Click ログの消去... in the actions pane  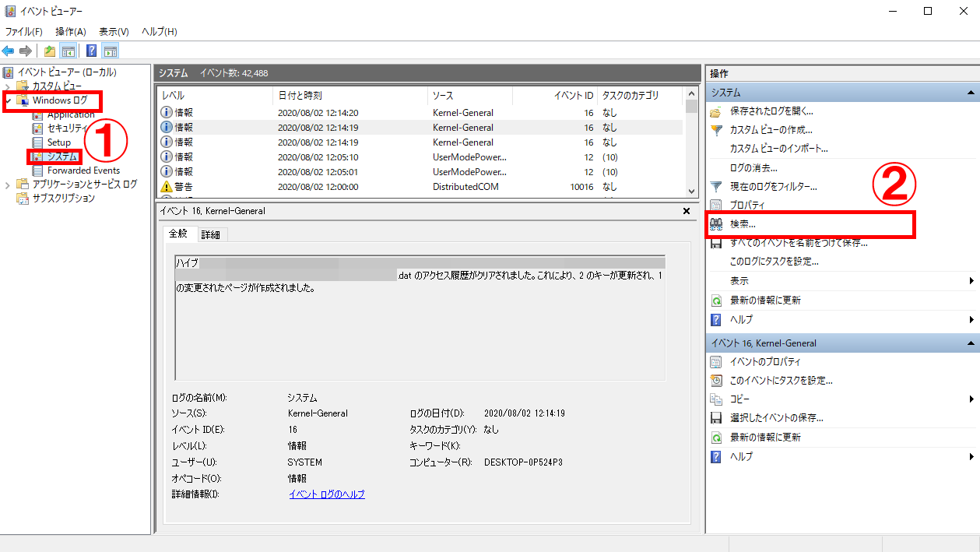(x=753, y=168)
